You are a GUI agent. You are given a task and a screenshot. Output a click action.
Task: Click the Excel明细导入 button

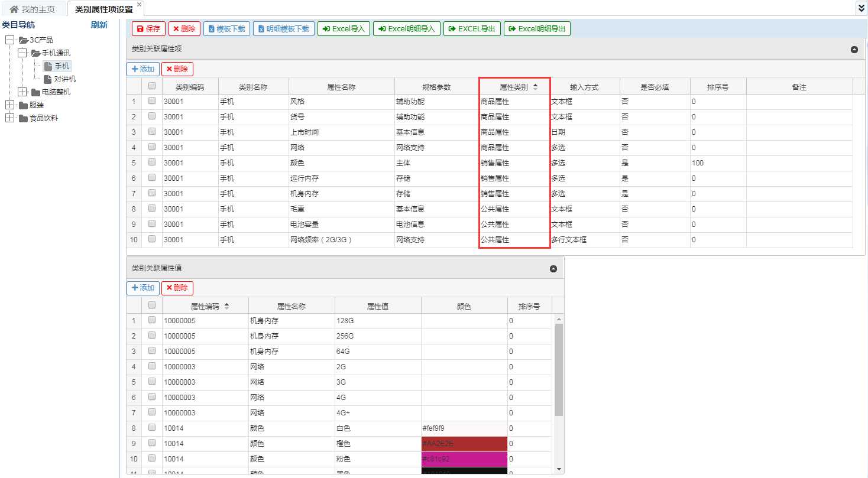coord(407,29)
